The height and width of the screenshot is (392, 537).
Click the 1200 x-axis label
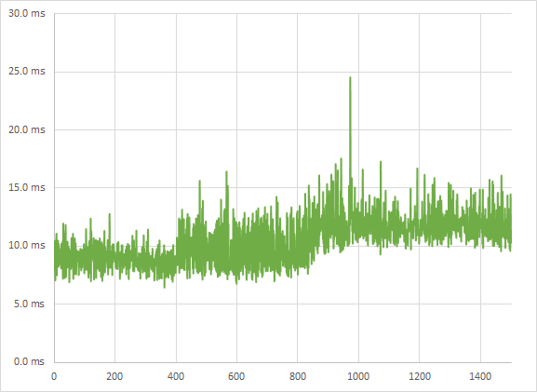pos(420,376)
